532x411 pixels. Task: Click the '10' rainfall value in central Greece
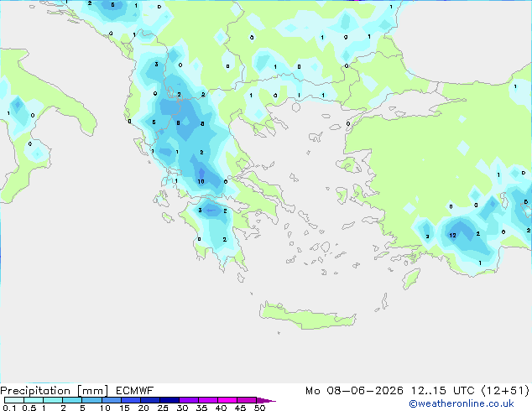coord(201,181)
